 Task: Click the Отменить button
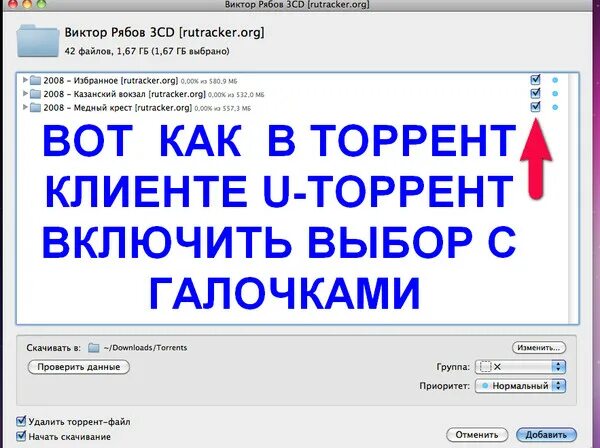click(477, 435)
